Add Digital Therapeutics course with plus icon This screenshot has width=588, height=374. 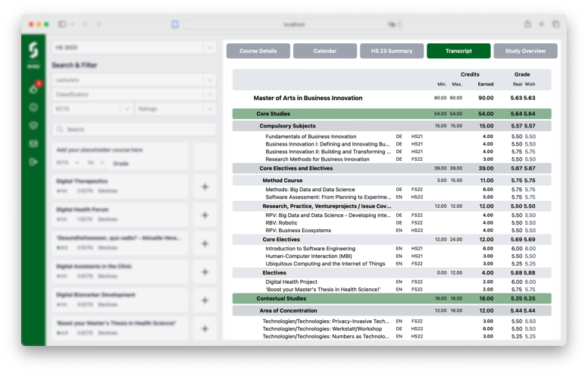(x=205, y=187)
